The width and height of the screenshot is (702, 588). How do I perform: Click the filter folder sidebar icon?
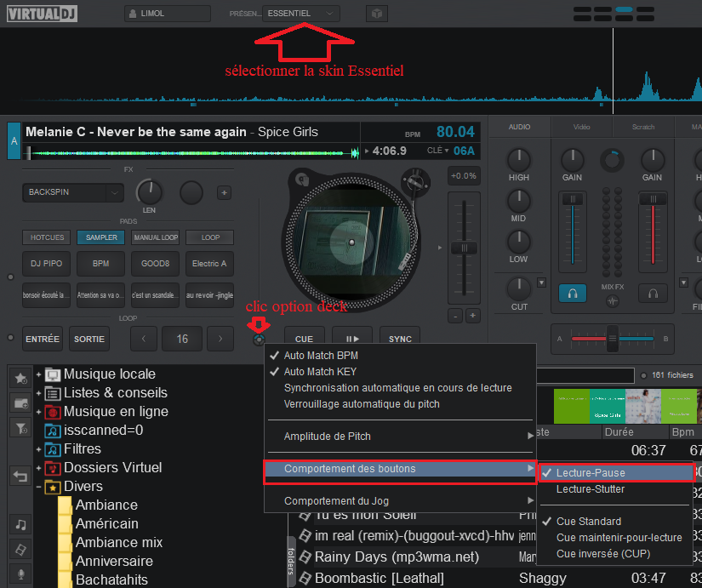pos(20,428)
